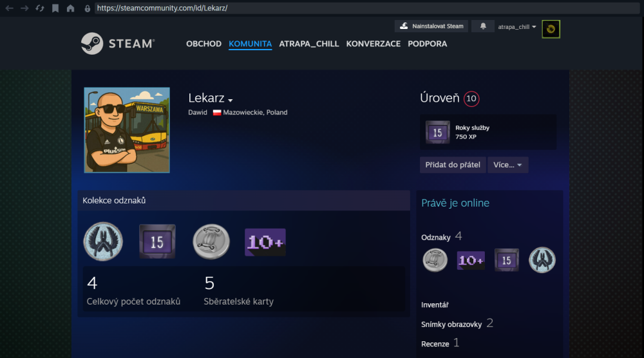Click the Právě je online status text
The image size is (644, 358).
(455, 203)
